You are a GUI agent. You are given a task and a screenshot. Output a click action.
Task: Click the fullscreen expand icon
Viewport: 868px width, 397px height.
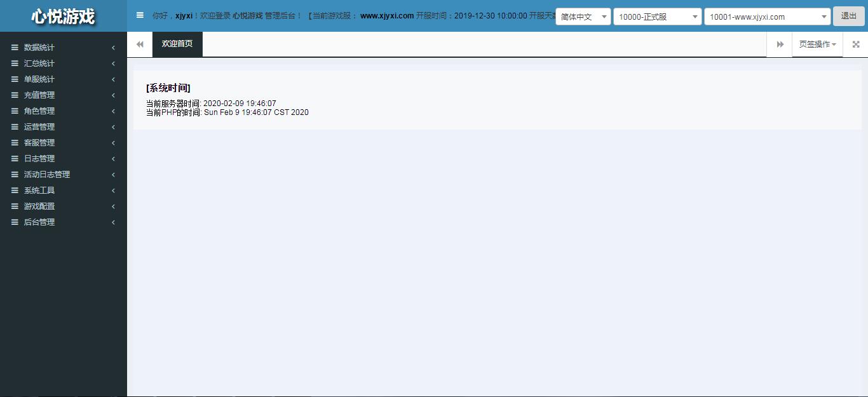pos(855,44)
